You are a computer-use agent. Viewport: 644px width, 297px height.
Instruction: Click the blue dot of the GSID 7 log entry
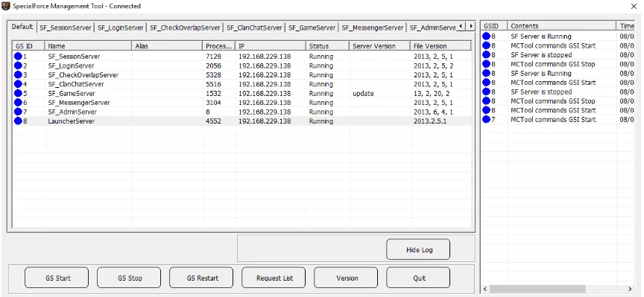[487, 120]
